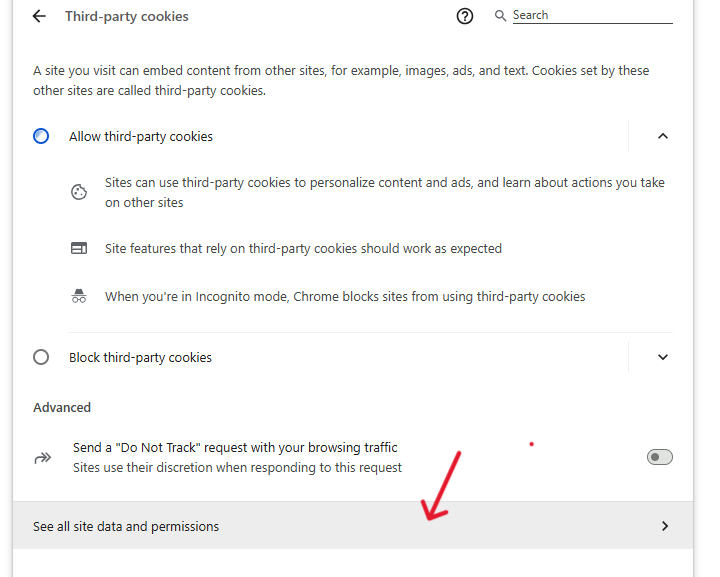Click the Incognito hat-and-glasses icon
This screenshot has height=577, width=720.
tap(80, 296)
